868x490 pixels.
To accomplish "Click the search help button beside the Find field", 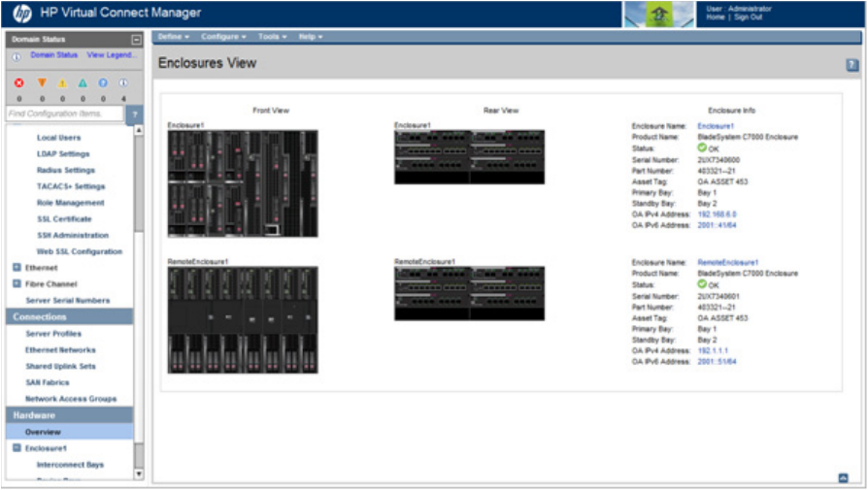I will click(135, 114).
